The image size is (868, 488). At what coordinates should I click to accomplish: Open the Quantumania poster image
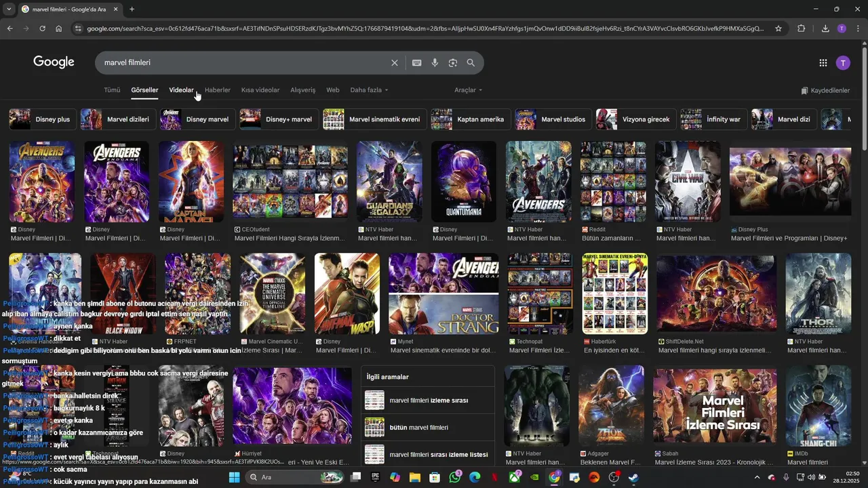pyautogui.click(x=464, y=182)
